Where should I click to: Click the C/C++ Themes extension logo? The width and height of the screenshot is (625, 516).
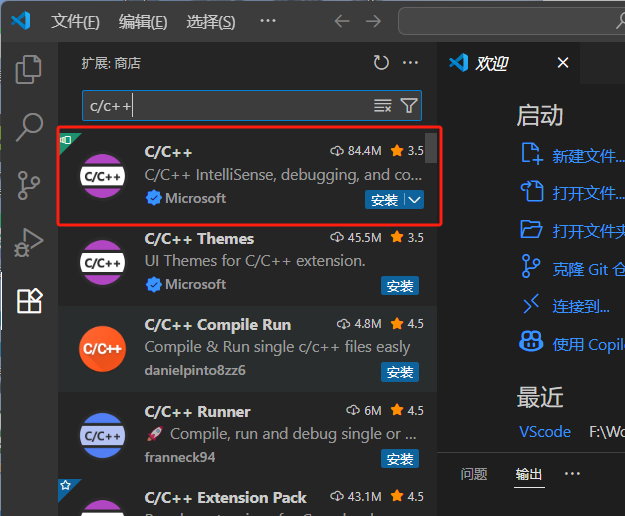point(102,262)
